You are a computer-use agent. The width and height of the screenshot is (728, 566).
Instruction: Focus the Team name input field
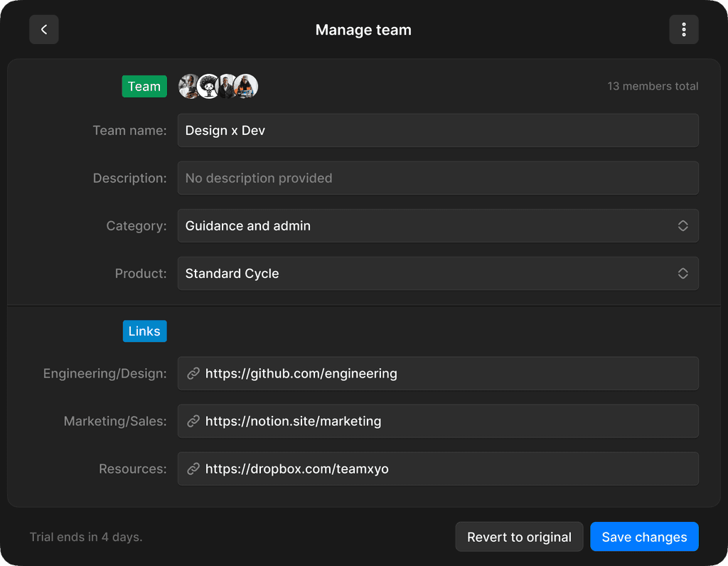[x=438, y=130]
